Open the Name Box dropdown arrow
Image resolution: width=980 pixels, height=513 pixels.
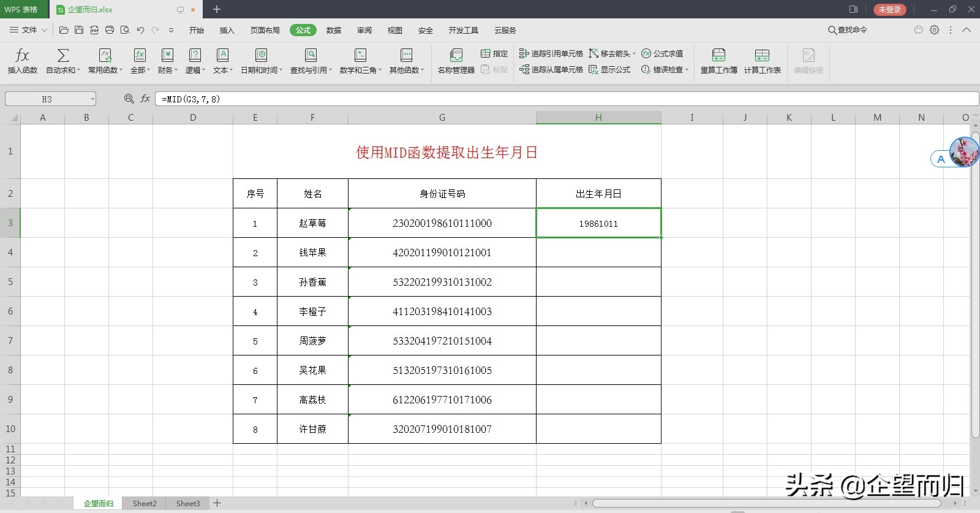[x=92, y=99]
